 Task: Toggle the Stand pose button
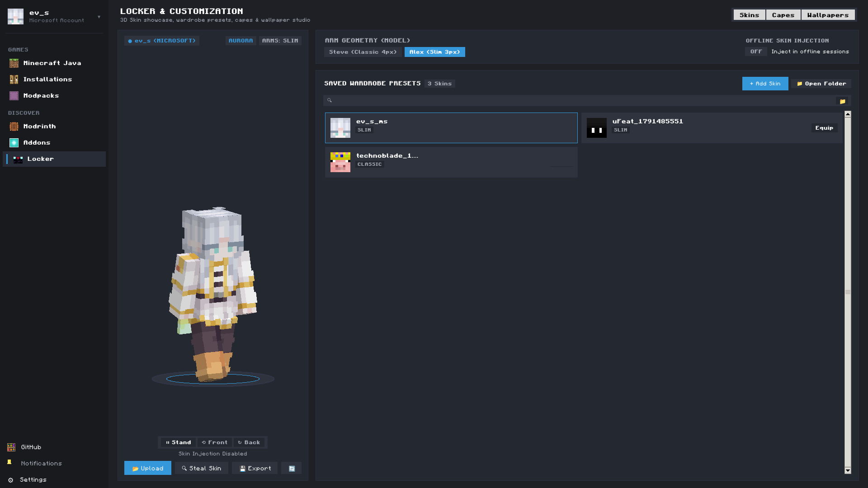tap(179, 442)
